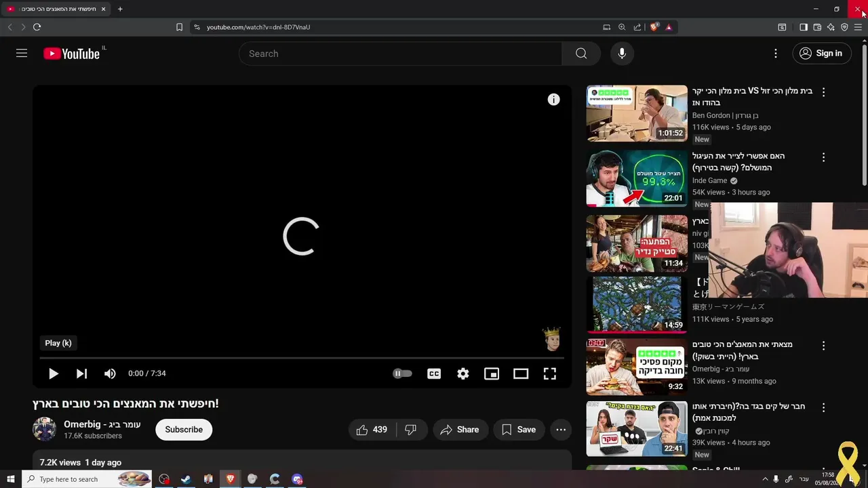Save the video to a playlist
The image size is (868, 488).
pos(519,430)
